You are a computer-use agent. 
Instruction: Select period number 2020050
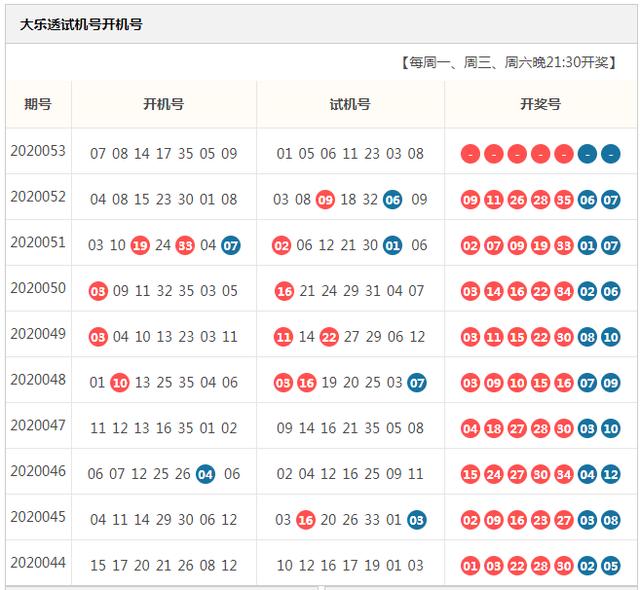(38, 288)
